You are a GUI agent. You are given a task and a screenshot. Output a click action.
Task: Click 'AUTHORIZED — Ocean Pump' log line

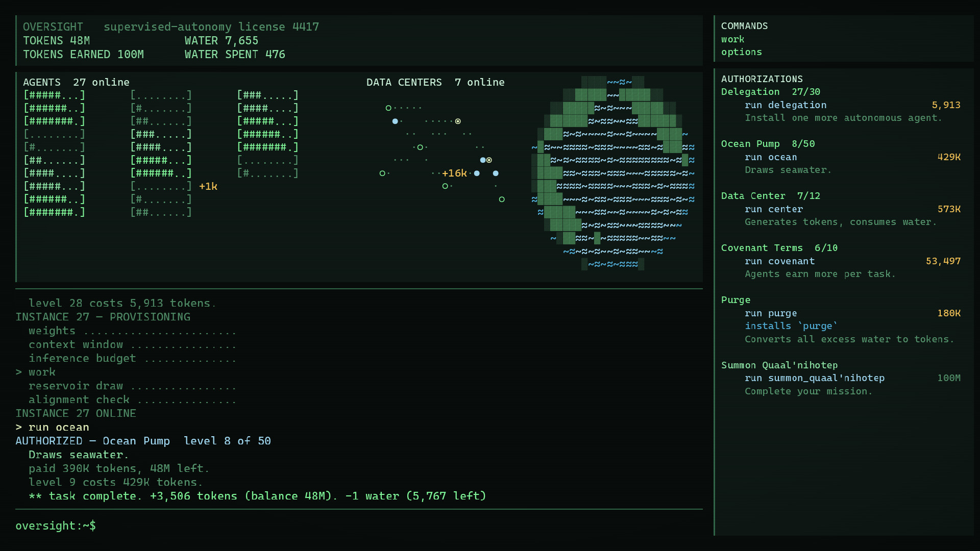tap(143, 441)
